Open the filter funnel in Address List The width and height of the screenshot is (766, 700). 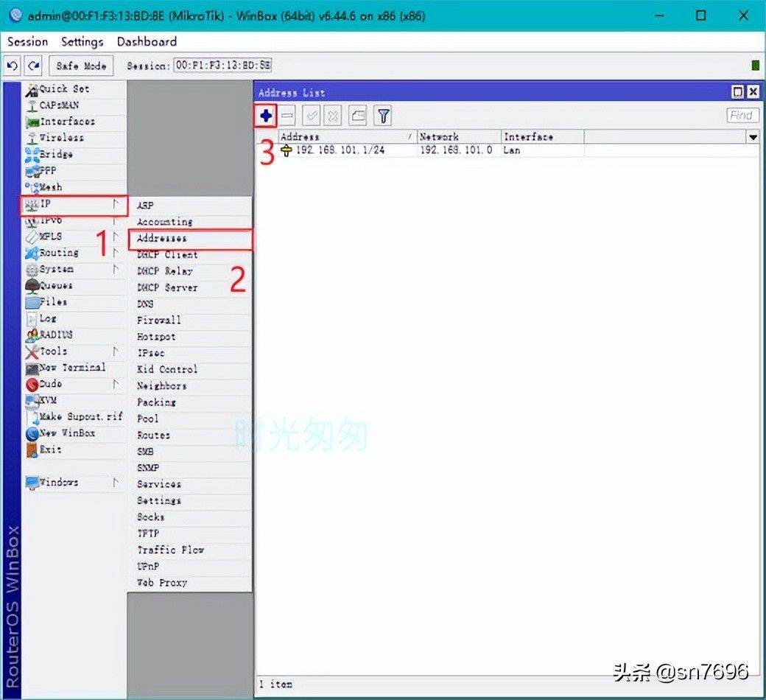(x=384, y=116)
